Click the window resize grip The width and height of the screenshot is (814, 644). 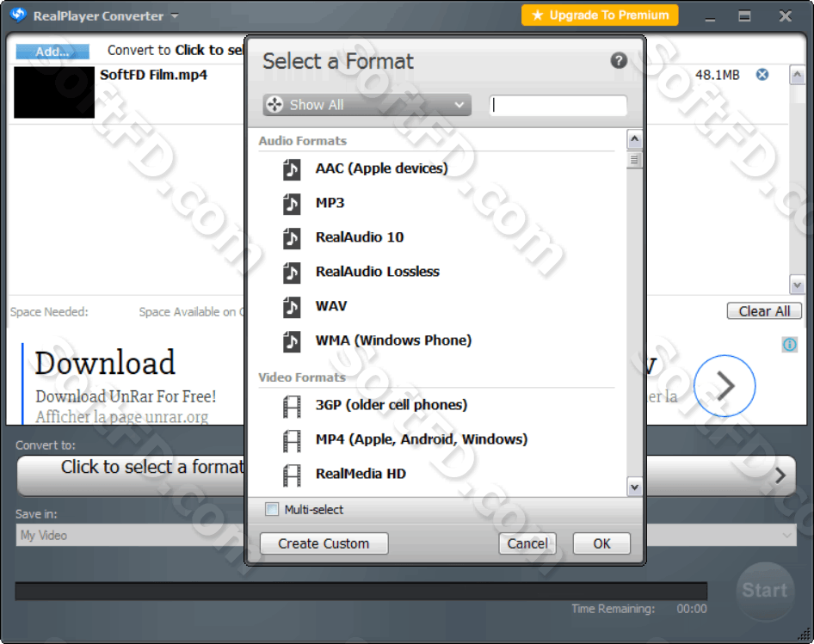point(805,635)
